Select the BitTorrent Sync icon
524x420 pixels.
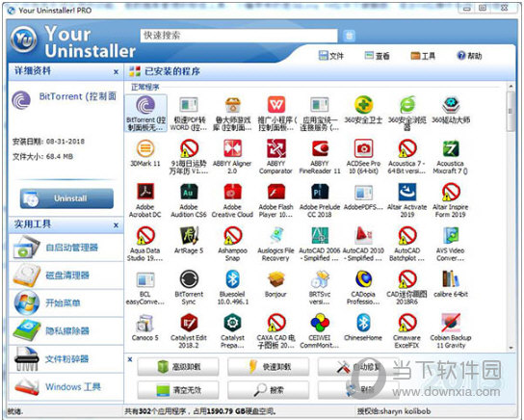tap(189, 279)
